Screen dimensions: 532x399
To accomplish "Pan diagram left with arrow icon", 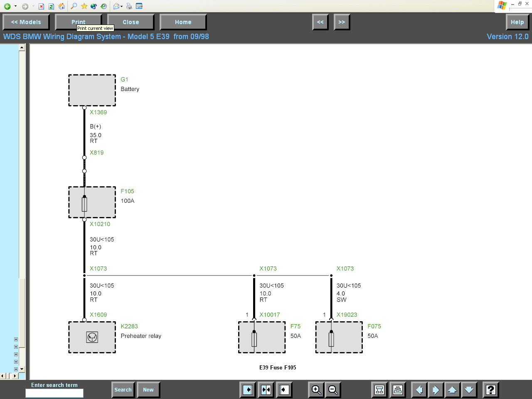I will coord(419,390).
